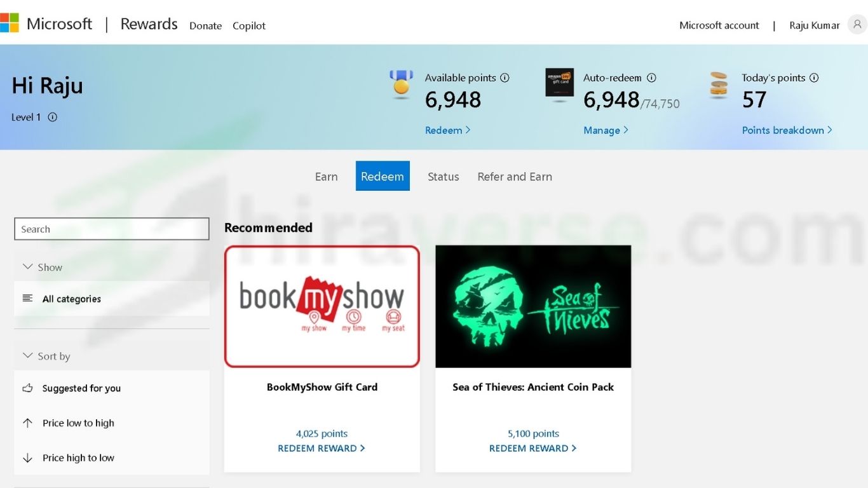
Task: Click the 57 today's points value
Action: (754, 100)
